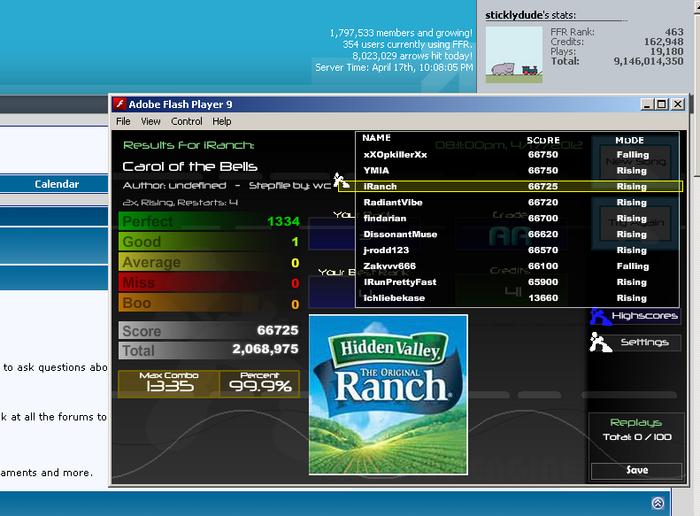Click sticklydude's avatar image
This screenshot has width=700, height=516.
(514, 54)
